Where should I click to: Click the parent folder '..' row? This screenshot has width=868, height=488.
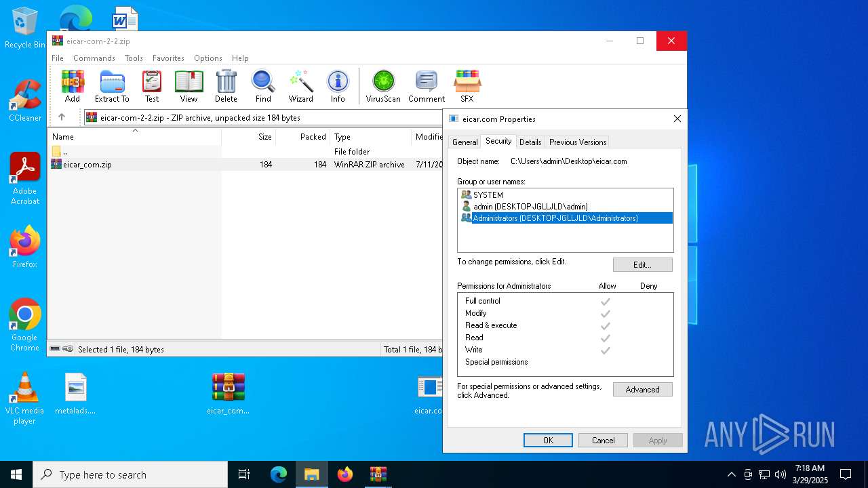pyautogui.click(x=246, y=151)
